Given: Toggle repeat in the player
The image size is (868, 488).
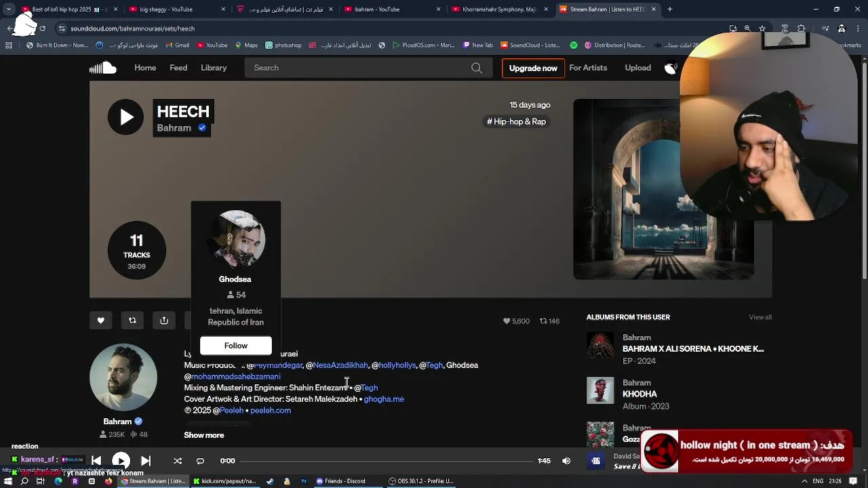Looking at the screenshot, I should click(x=200, y=461).
